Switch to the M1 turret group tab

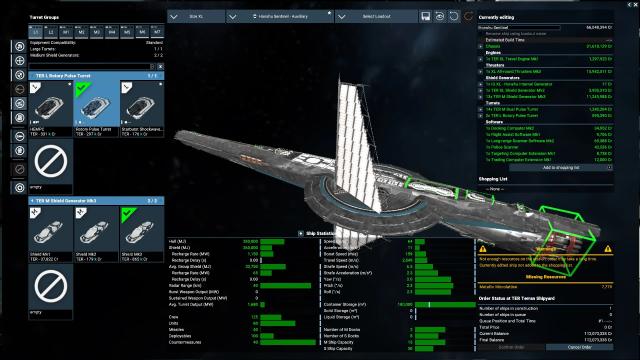coord(66,31)
